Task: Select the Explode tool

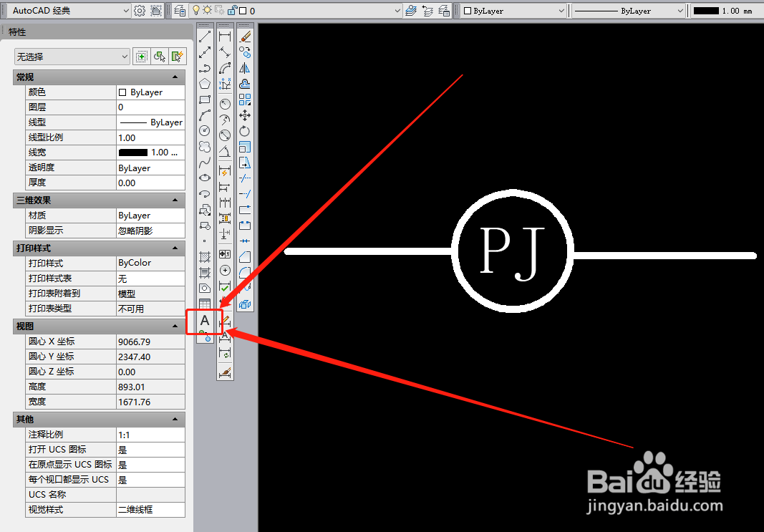Action: click(245, 304)
